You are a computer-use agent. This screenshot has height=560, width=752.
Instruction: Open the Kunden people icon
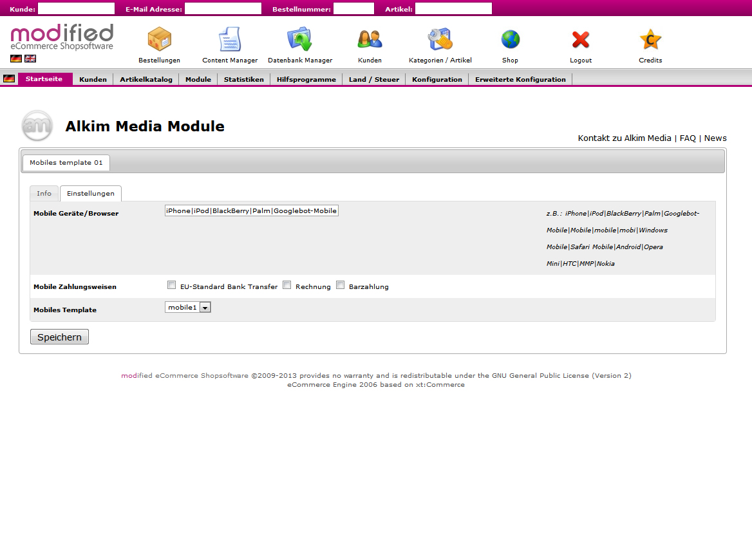click(x=370, y=39)
